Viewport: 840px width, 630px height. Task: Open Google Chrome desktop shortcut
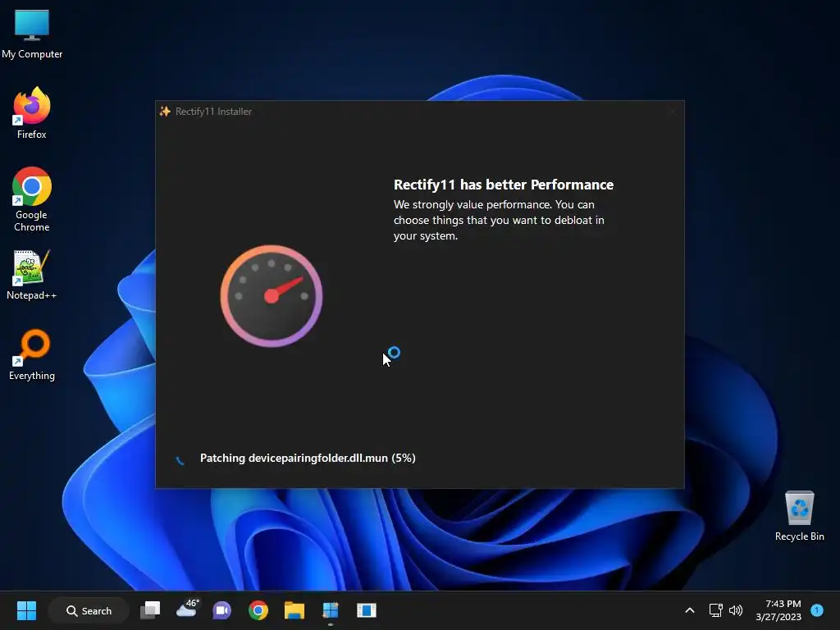32,199
